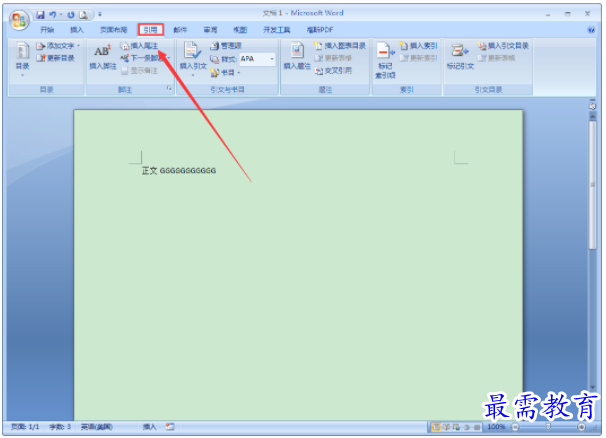This screenshot has width=606, height=438.
Task: Click 交叉引用 (Cross-reference)
Action: [x=333, y=70]
